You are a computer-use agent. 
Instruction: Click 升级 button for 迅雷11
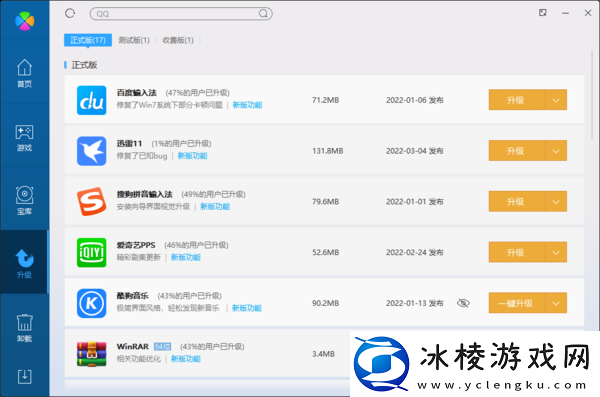coord(517,151)
